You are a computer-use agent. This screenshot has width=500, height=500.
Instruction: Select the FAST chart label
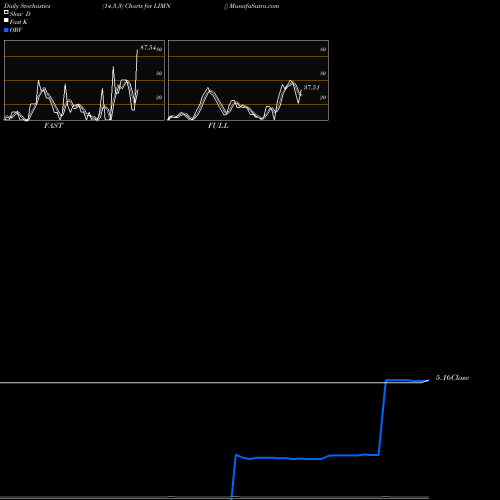pyautogui.click(x=53, y=126)
